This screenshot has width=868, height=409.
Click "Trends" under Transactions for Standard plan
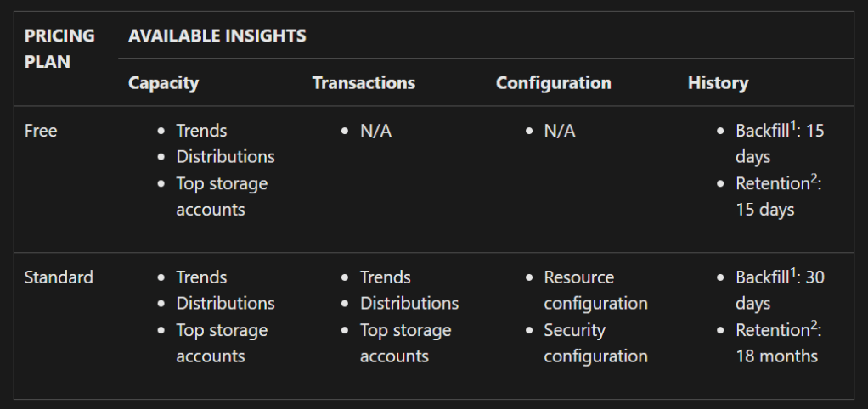tap(385, 277)
